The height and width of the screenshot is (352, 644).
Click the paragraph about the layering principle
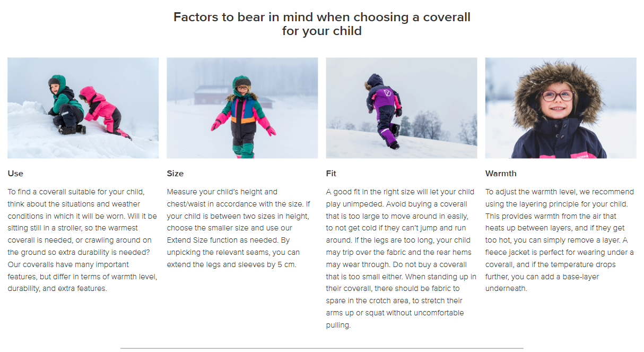560,240
